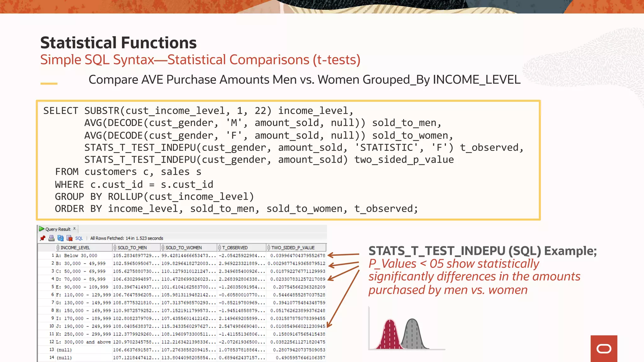Click the sort arrows icon beside SOLD_TO_WOMEN
The image size is (644, 362).
point(163,248)
